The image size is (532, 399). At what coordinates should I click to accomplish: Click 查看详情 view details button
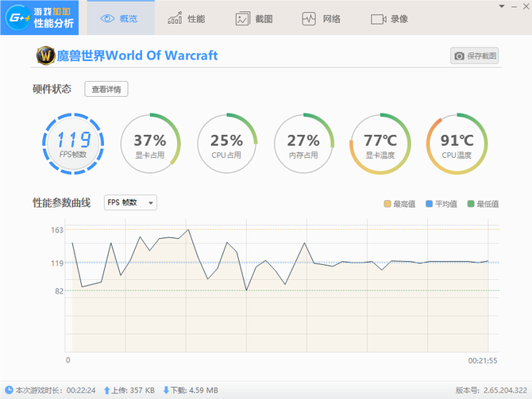(x=106, y=89)
